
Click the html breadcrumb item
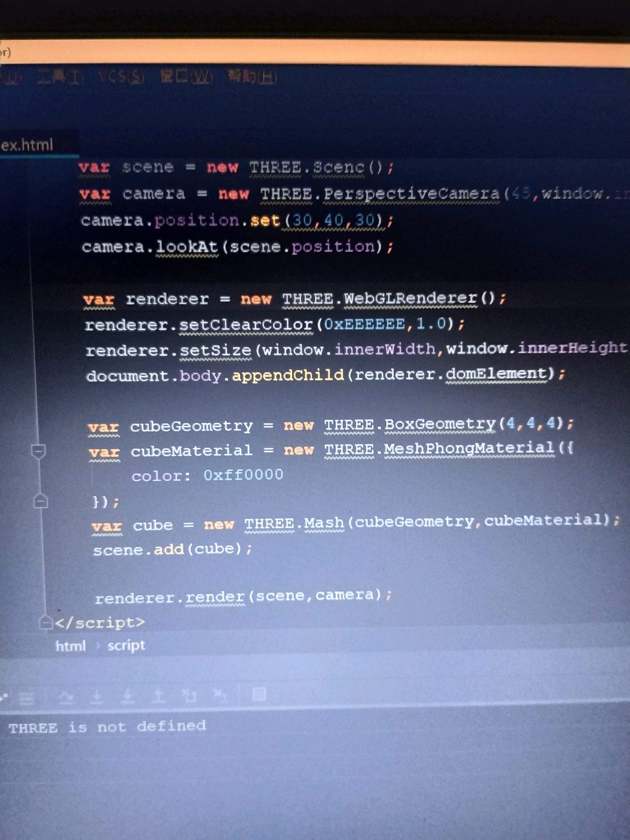click(x=71, y=646)
